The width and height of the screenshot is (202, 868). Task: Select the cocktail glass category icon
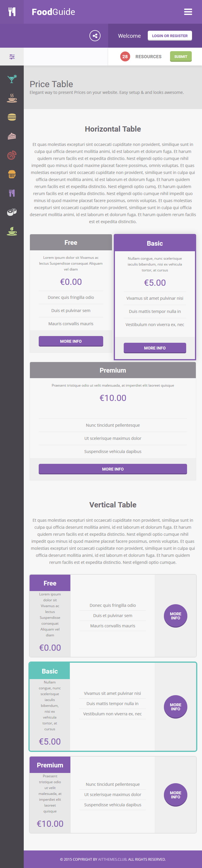[x=12, y=79]
